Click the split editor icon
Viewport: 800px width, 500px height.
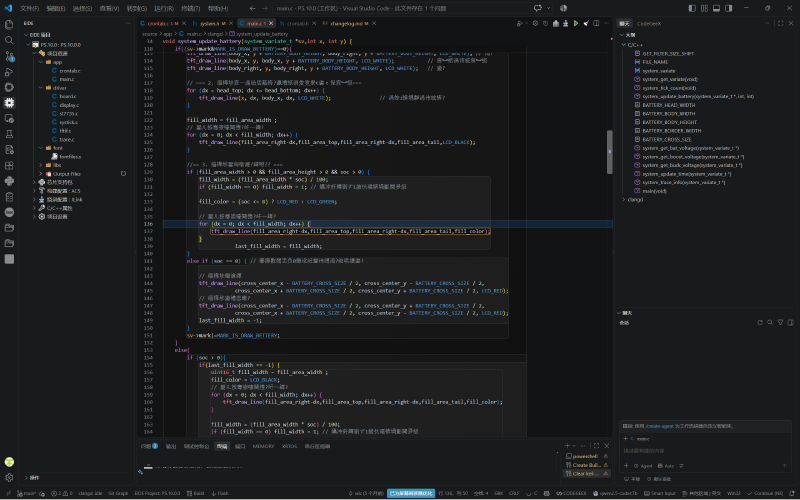click(596, 23)
